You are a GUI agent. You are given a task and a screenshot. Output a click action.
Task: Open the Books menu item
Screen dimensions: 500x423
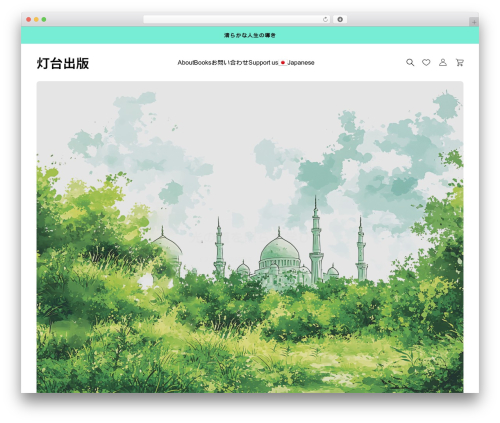pyautogui.click(x=203, y=63)
